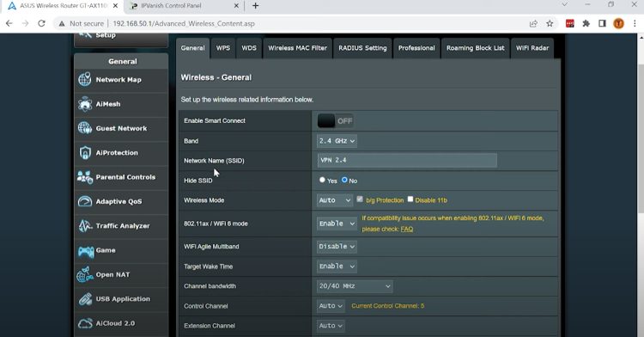644x337 pixels.
Task: Click 'Current Control Channel: 5' text
Action: [388, 306]
